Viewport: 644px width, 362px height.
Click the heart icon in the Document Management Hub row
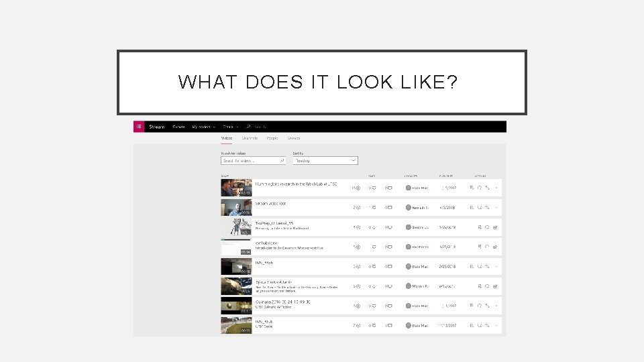374,247
